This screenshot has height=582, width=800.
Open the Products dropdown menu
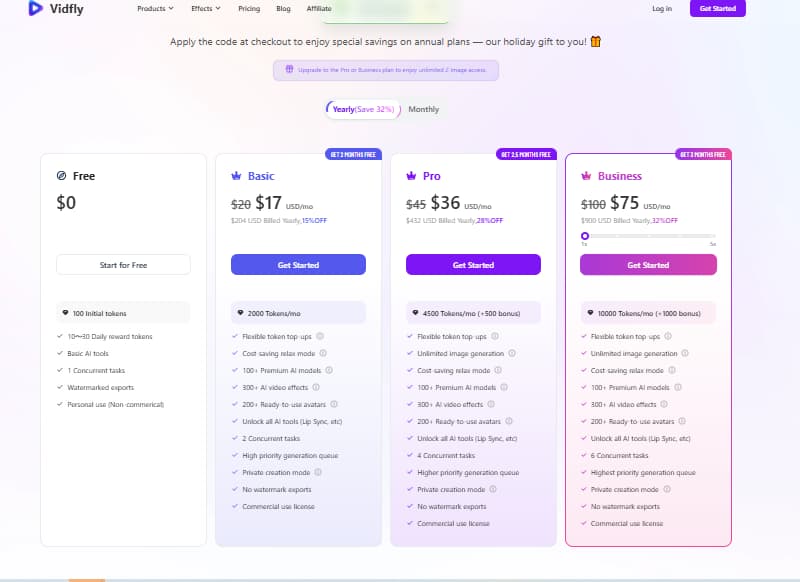(x=154, y=9)
